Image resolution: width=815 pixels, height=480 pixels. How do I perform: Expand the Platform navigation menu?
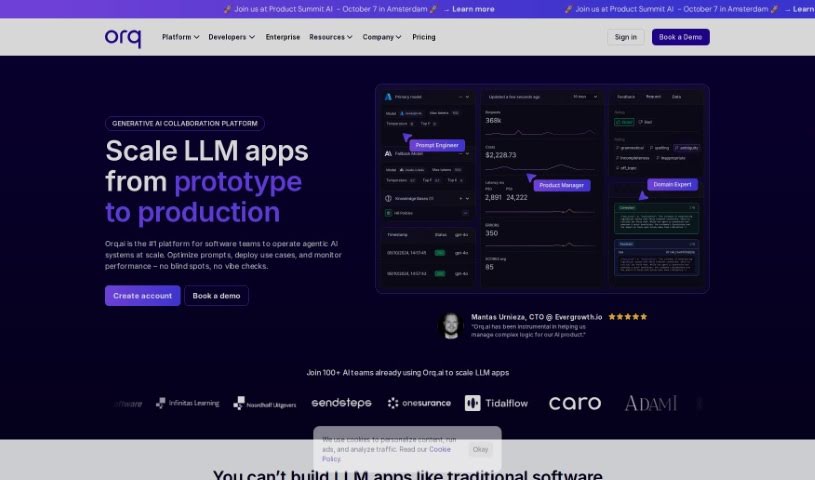pos(180,37)
